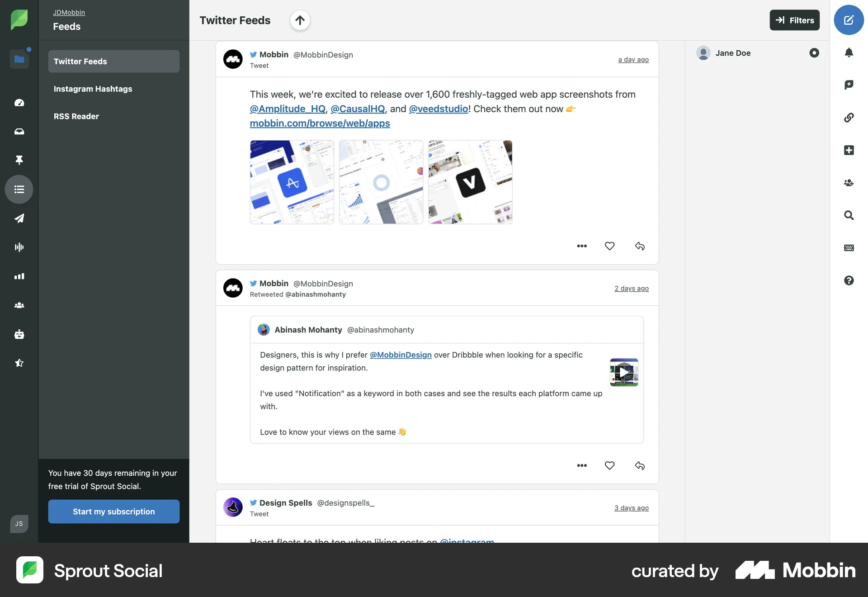Open Reports via the bar chart icon
The width and height of the screenshot is (868, 597).
coord(19,276)
